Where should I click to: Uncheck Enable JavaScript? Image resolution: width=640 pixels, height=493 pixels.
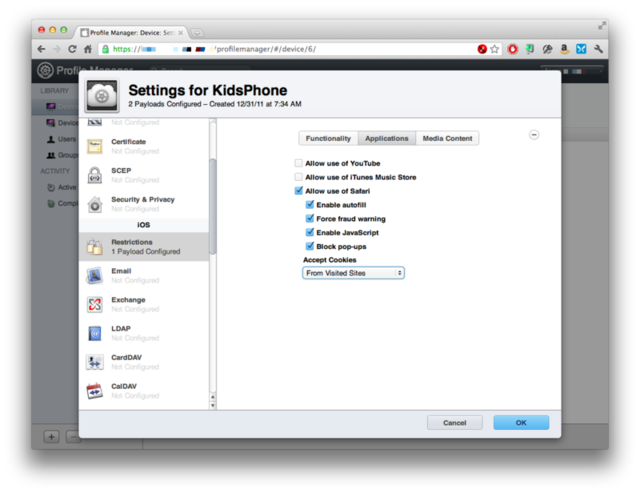pyautogui.click(x=310, y=232)
